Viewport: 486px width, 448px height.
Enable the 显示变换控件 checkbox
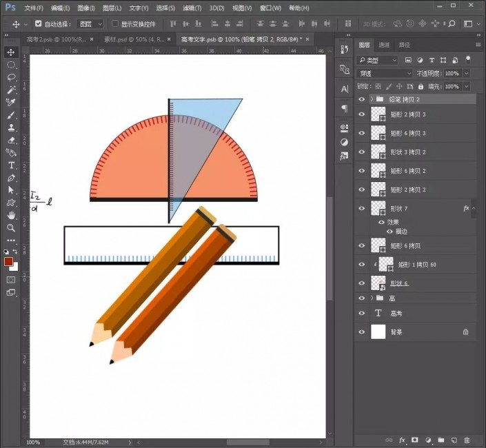pos(115,23)
